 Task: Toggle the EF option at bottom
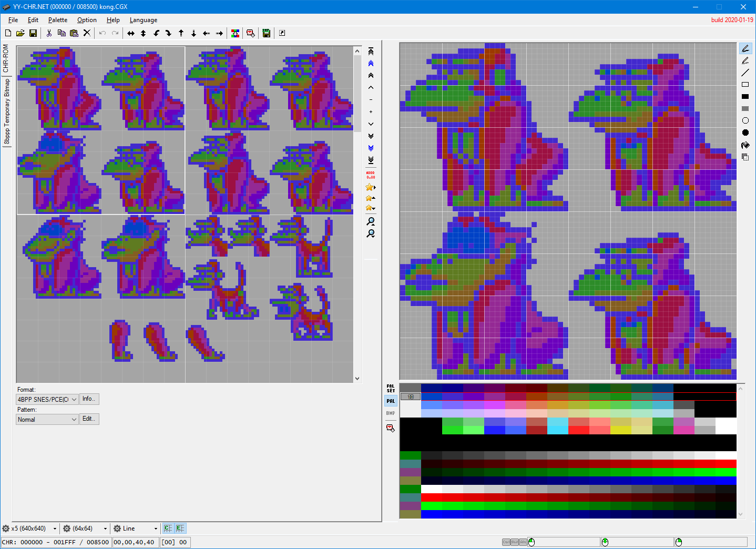[x=180, y=528]
